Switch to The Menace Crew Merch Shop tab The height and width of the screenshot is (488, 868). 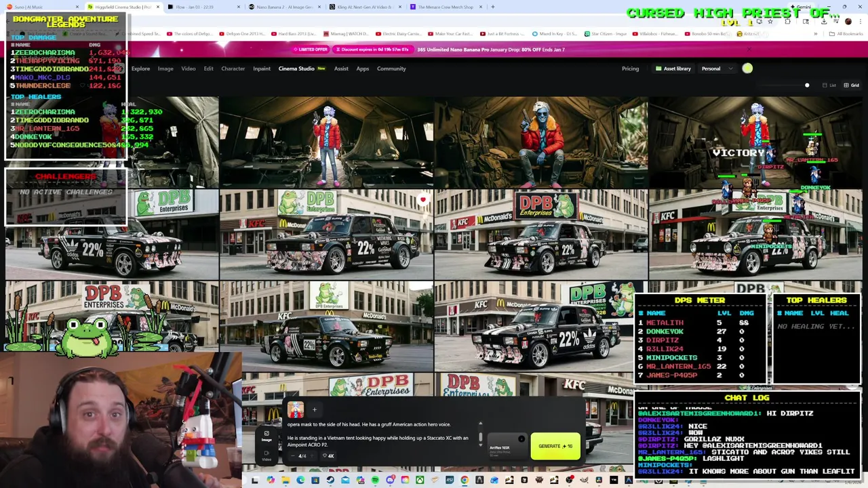coord(446,7)
